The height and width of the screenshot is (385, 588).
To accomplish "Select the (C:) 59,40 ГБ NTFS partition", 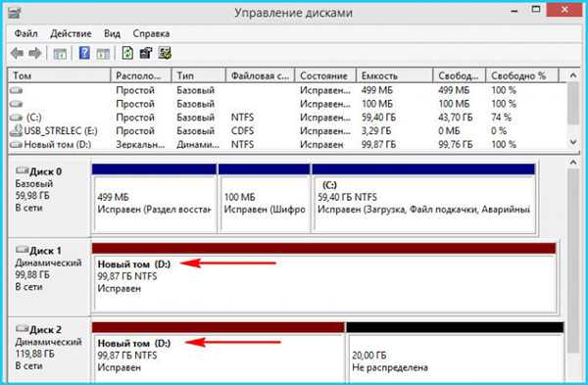I will click(423, 199).
